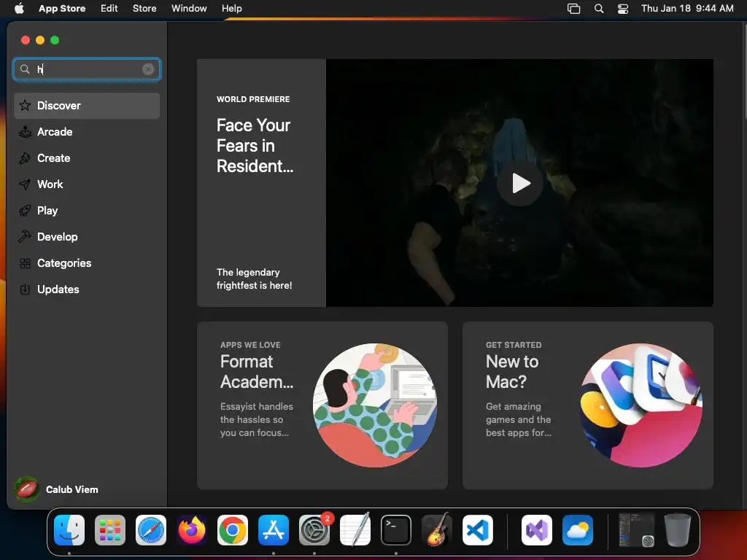Click the date and time in menu bar
This screenshot has height=560, width=747.
[687, 9]
